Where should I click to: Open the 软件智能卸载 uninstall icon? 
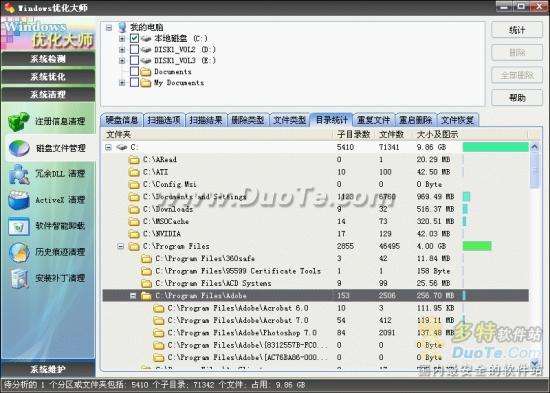tap(19, 226)
